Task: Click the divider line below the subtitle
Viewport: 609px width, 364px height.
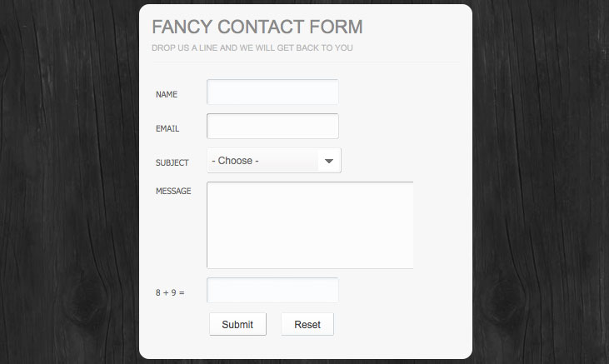Action: coord(306,62)
